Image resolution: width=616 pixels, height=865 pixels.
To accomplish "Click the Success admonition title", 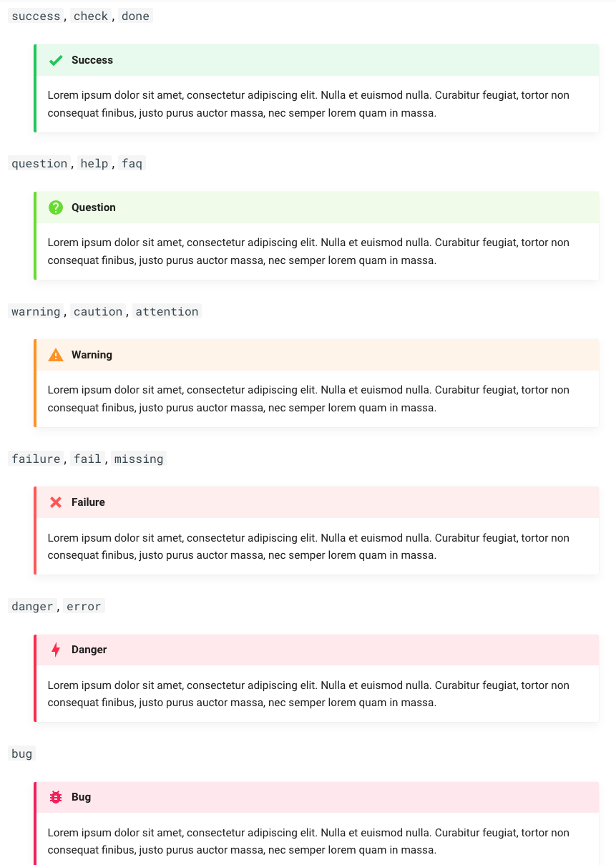I will click(x=92, y=60).
